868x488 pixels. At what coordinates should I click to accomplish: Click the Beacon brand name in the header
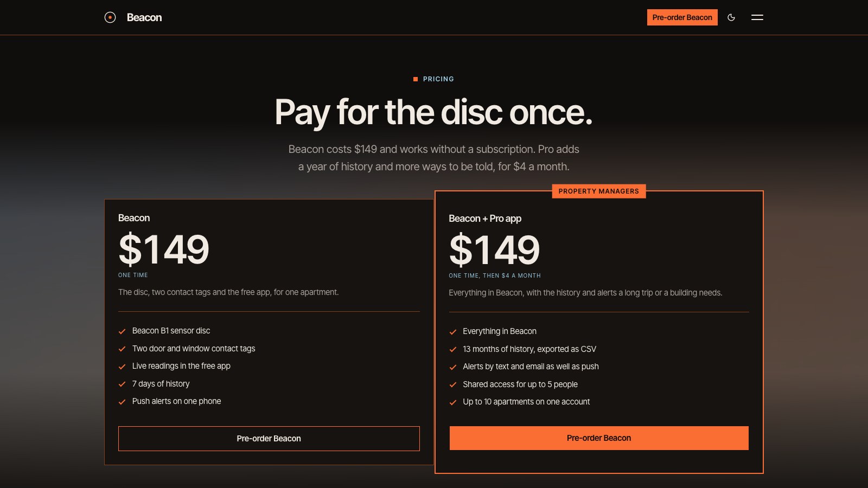click(x=144, y=17)
